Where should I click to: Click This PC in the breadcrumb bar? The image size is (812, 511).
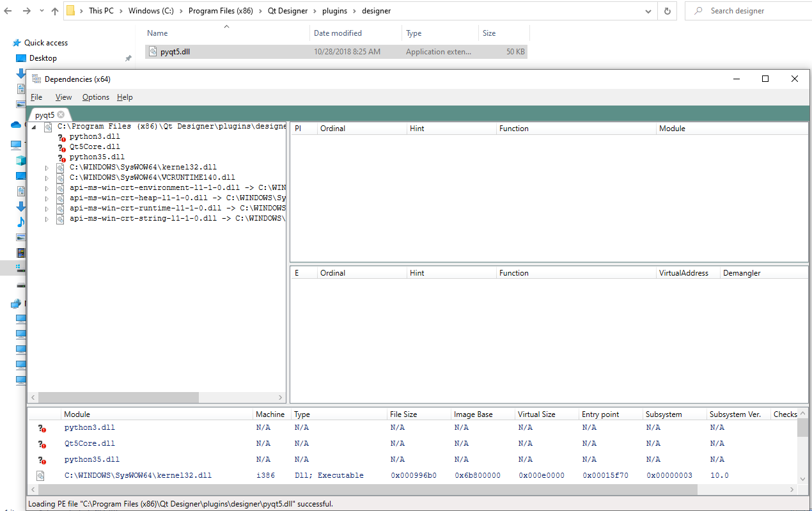(100, 11)
